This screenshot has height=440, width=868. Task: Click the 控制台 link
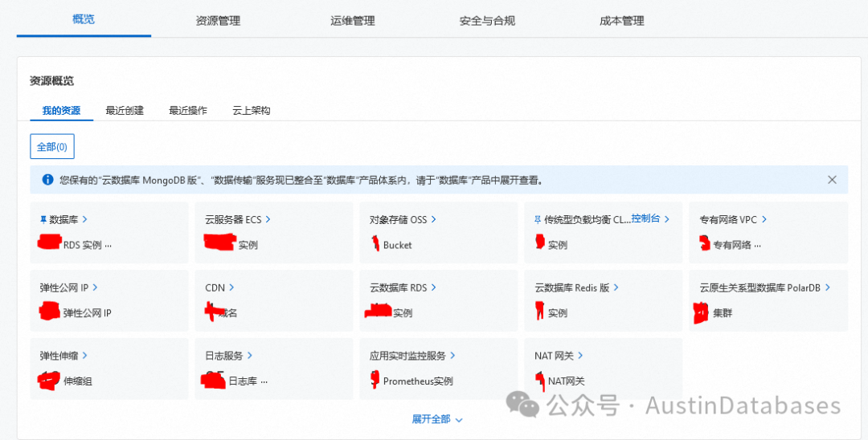pos(645,218)
